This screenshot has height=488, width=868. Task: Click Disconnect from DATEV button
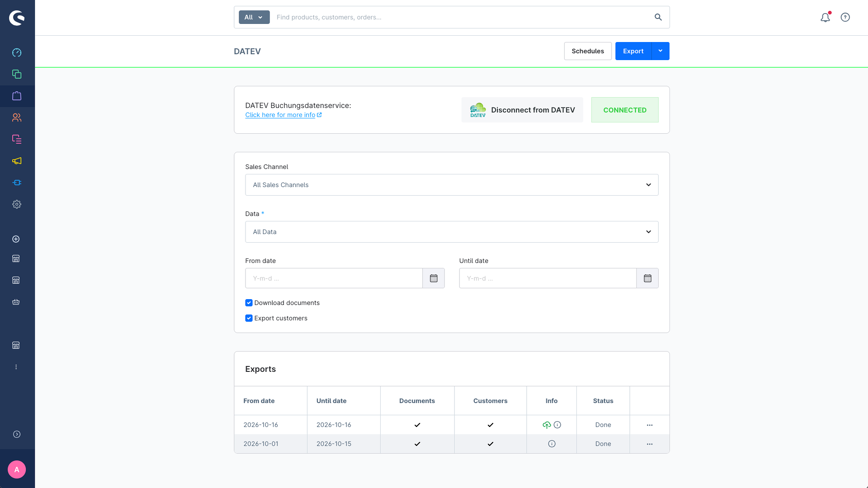522,110
